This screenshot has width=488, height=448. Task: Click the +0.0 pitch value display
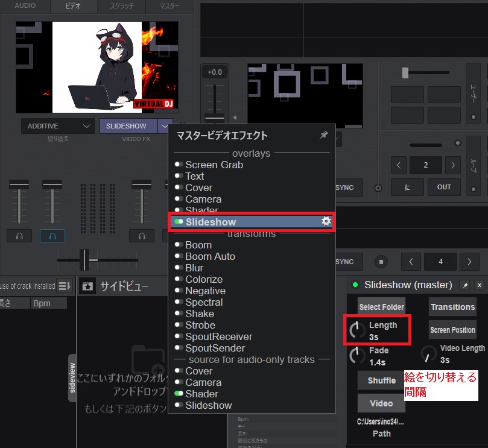tap(215, 72)
